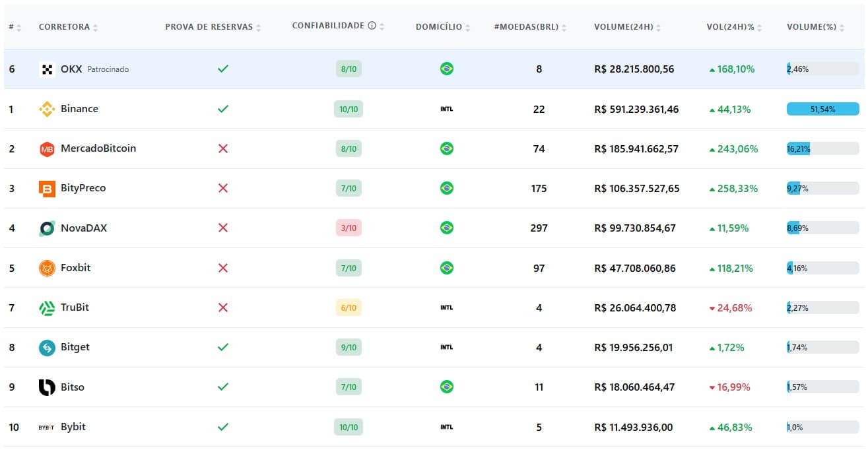Click the NovaDAX logo icon
This screenshot has height=450, width=868.
point(47,228)
